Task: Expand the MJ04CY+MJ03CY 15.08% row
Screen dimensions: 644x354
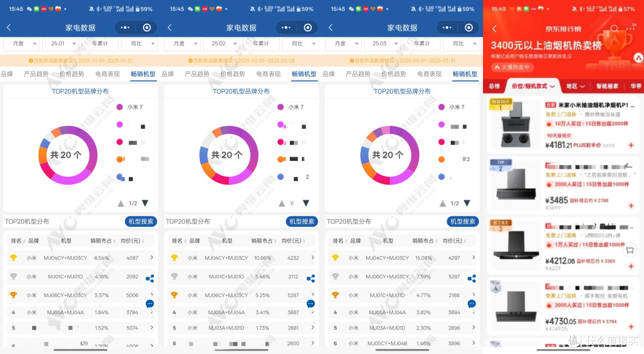Action: pyautogui.click(x=473, y=257)
